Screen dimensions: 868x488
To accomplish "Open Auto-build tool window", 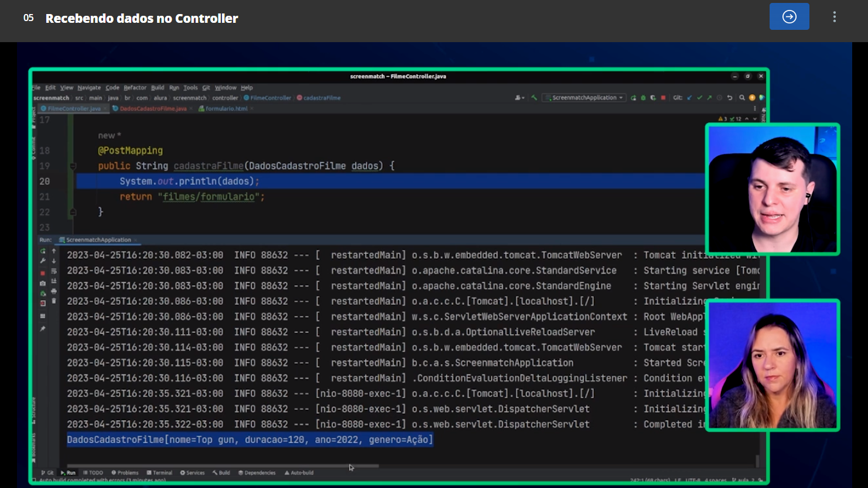I will pyautogui.click(x=299, y=473).
